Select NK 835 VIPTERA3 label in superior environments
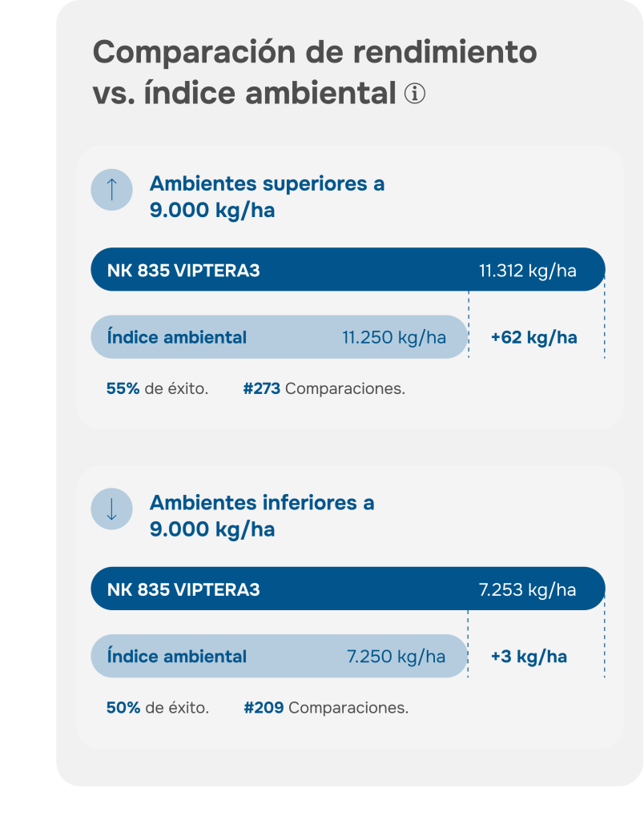The width and height of the screenshot is (644, 820). [183, 271]
